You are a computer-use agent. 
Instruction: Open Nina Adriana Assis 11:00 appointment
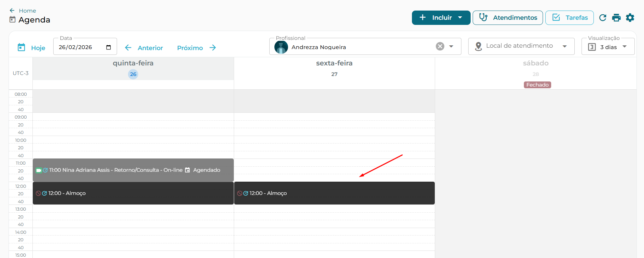133,170
